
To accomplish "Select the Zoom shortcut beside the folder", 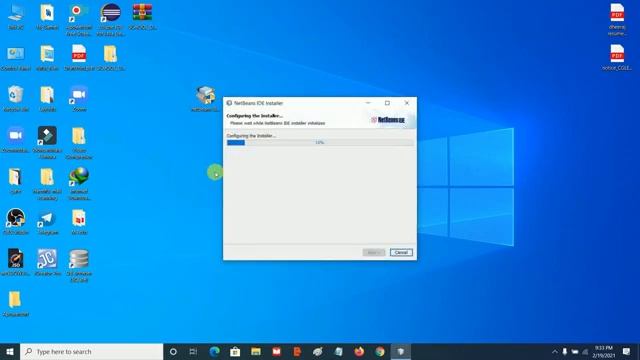I will 79,99.
